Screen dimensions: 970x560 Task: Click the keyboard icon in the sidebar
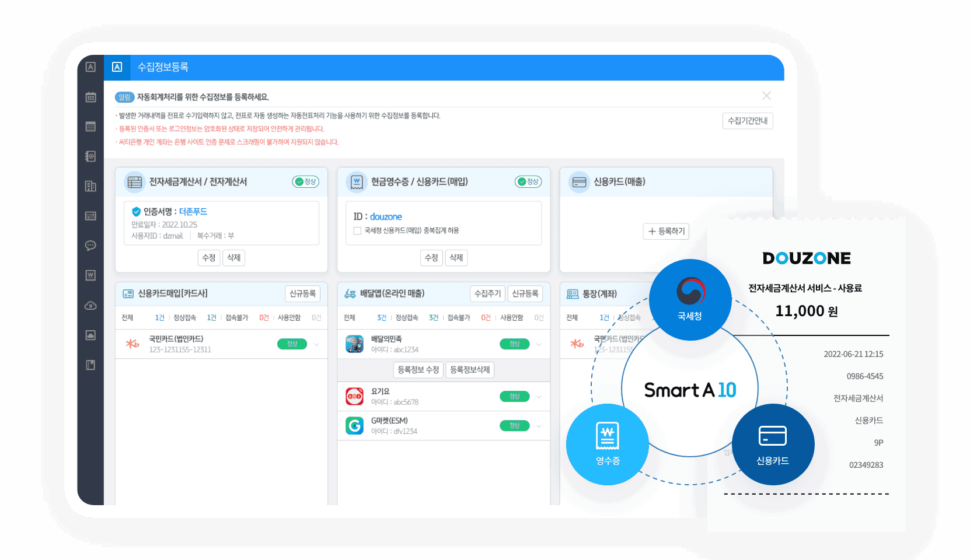click(x=90, y=216)
